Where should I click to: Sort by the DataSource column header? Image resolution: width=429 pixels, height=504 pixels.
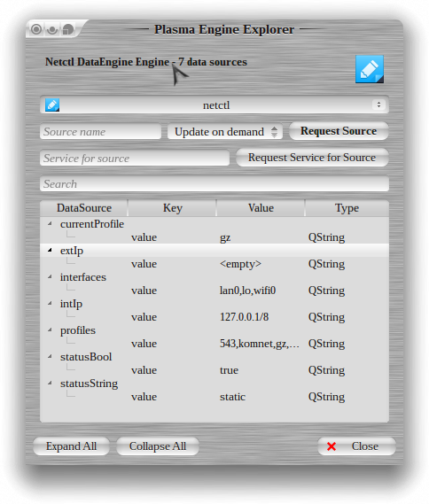[x=84, y=208]
